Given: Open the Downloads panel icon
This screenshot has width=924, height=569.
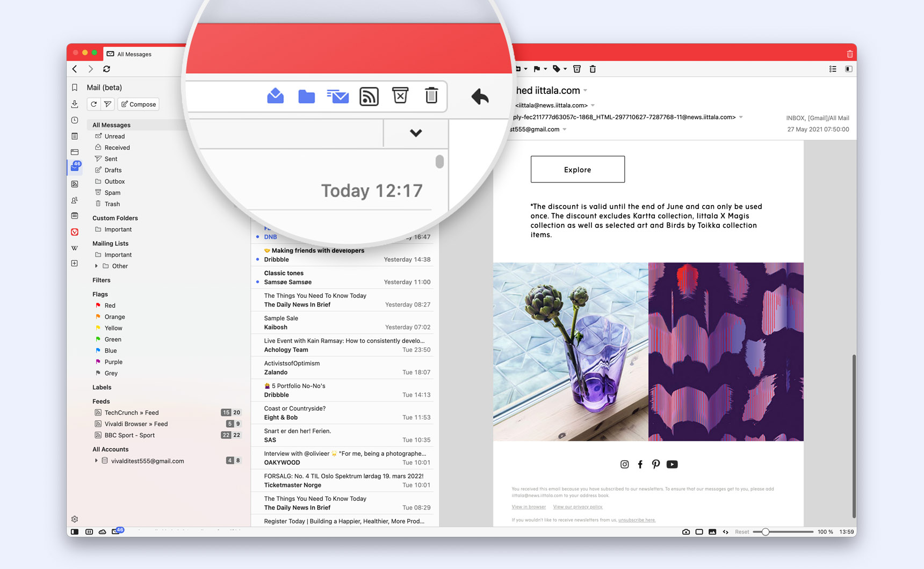Looking at the screenshot, I should click(x=75, y=104).
